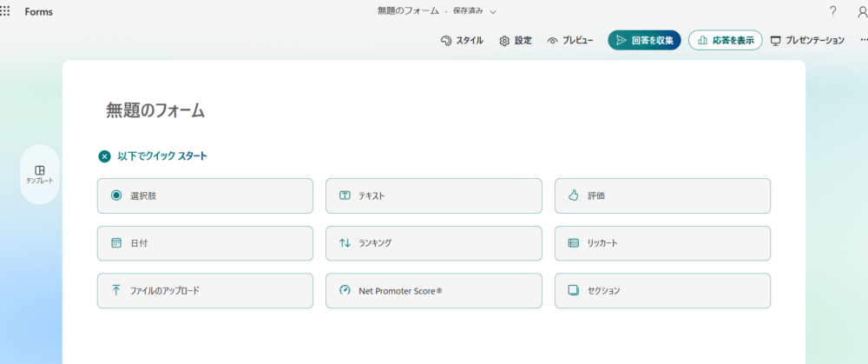Open the more options ellipsis menu
Screen dimensions: 868x364
[x=863, y=41]
